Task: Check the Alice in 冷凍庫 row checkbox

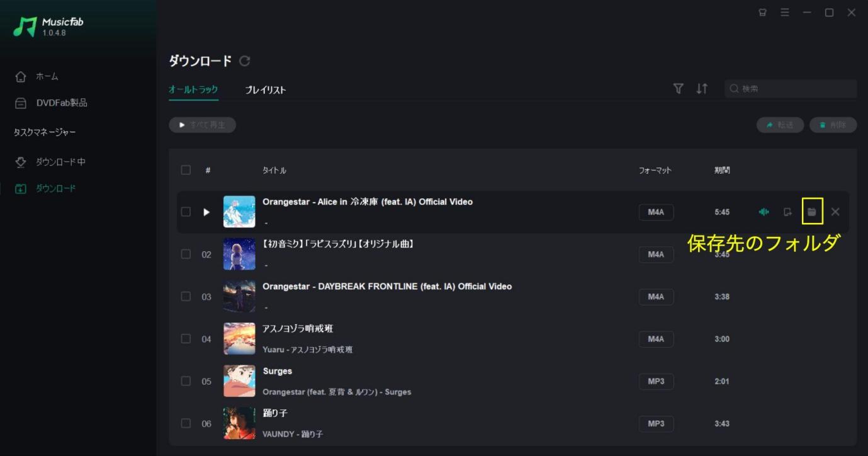Action: [186, 212]
